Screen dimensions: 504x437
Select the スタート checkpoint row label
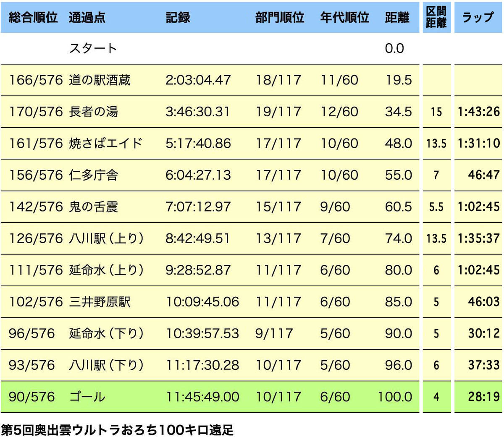pos(93,48)
